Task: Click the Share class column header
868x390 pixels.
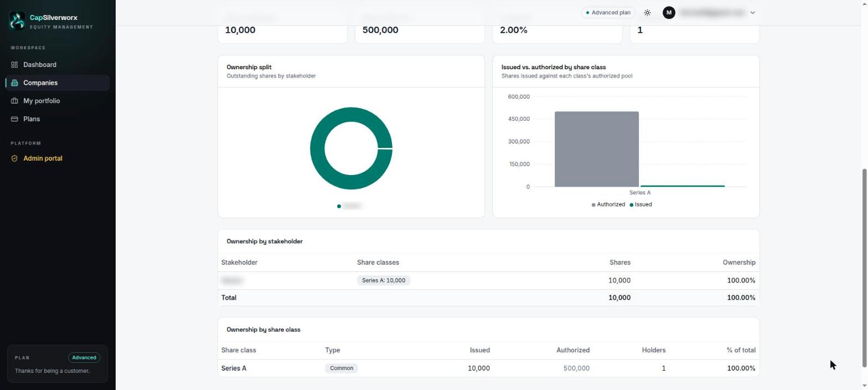Action: 239,350
